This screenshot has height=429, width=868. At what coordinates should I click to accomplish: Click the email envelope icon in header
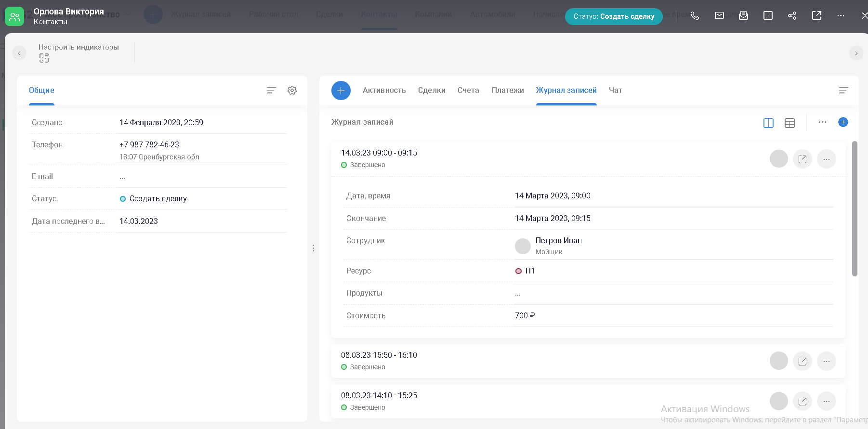tap(719, 16)
